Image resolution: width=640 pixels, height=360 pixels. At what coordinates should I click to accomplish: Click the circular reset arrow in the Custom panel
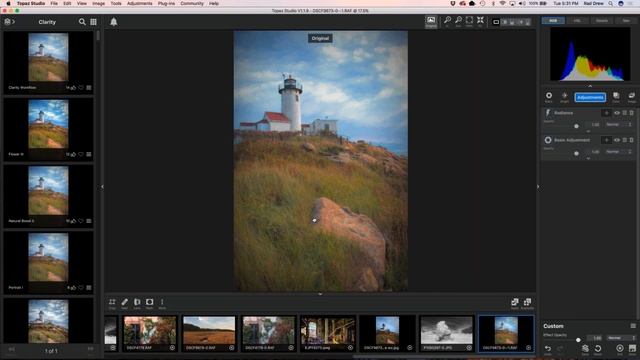point(598,349)
